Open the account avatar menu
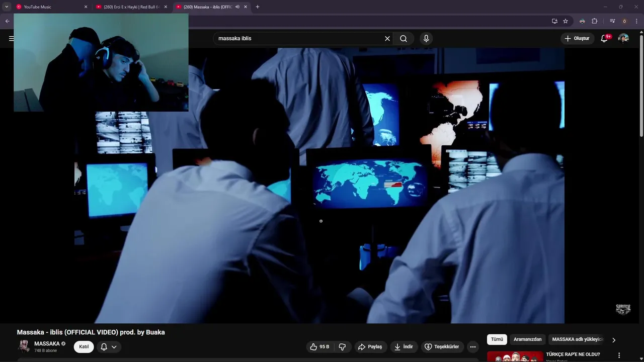Screen dimensions: 644x362 point(623,39)
